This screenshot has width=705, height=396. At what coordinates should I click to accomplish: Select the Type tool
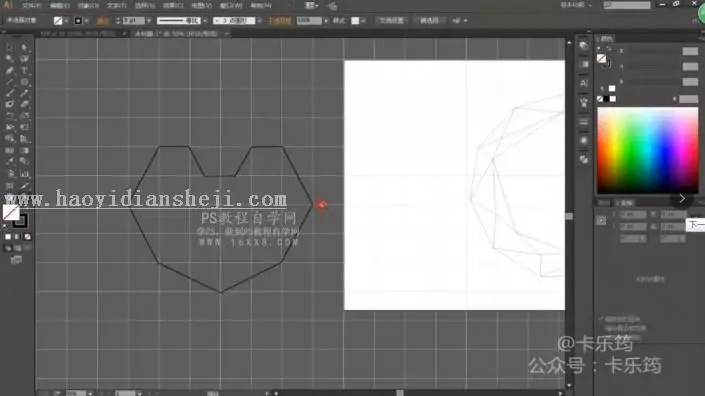click(24, 70)
